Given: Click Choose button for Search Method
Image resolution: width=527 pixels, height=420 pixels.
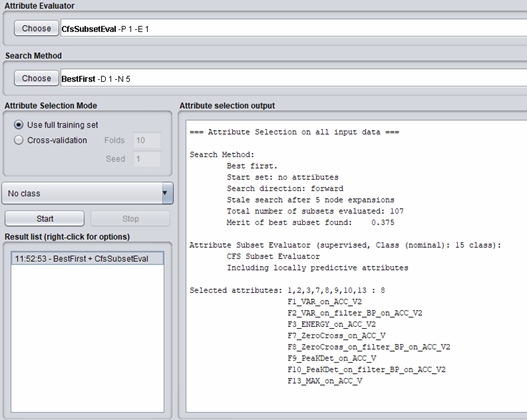Looking at the screenshot, I should (36, 78).
